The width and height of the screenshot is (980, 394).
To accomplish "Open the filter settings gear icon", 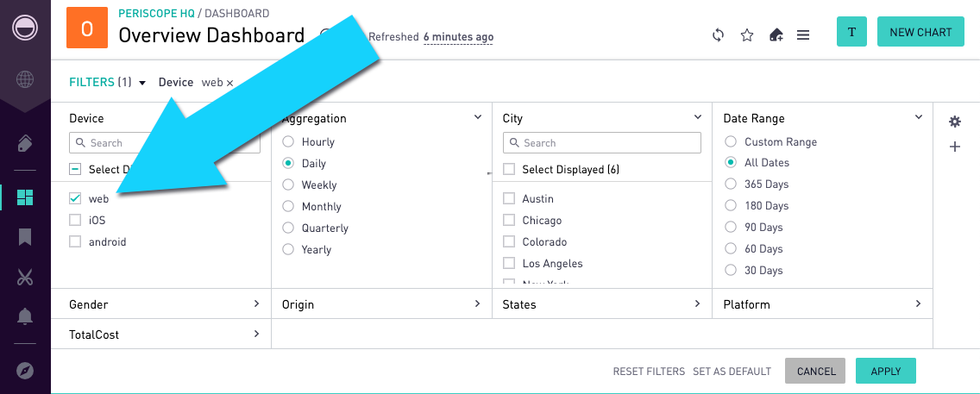I will coord(954,122).
